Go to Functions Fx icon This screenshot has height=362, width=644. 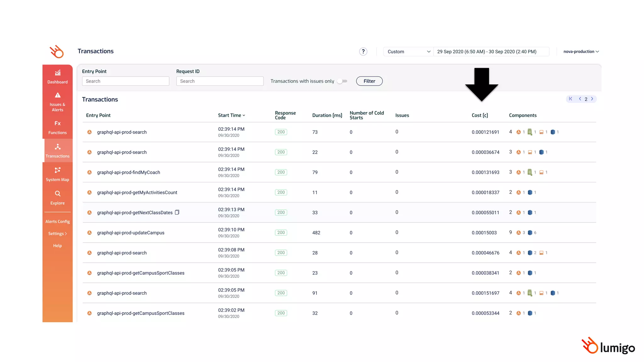tap(58, 123)
